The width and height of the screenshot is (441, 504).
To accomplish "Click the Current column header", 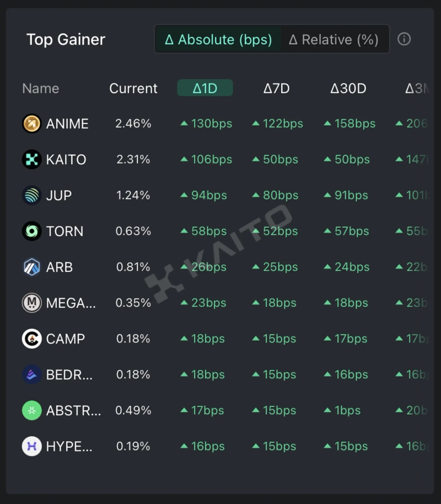I will tap(133, 88).
